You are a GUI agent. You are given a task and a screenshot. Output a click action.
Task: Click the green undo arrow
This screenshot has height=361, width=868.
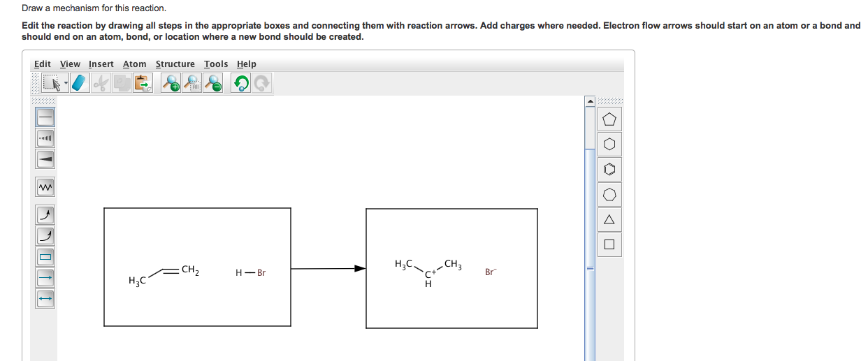241,84
